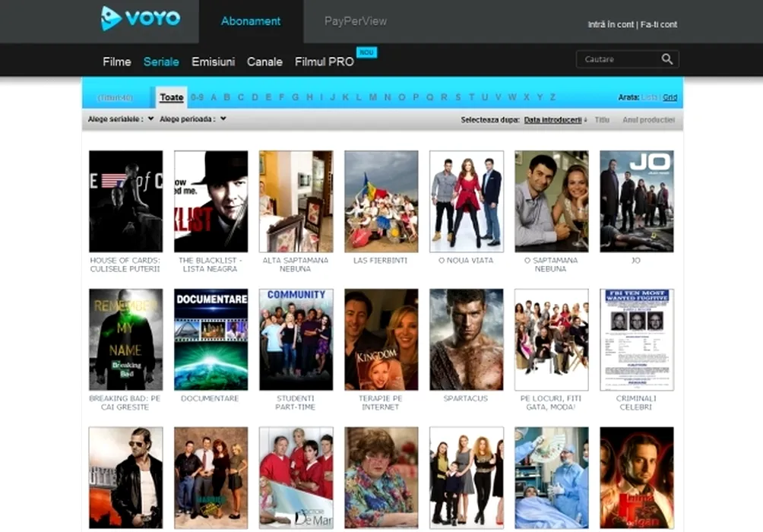The width and height of the screenshot is (763, 532).
Task: Click the SPARTACUS title text
Action: pyautogui.click(x=466, y=398)
